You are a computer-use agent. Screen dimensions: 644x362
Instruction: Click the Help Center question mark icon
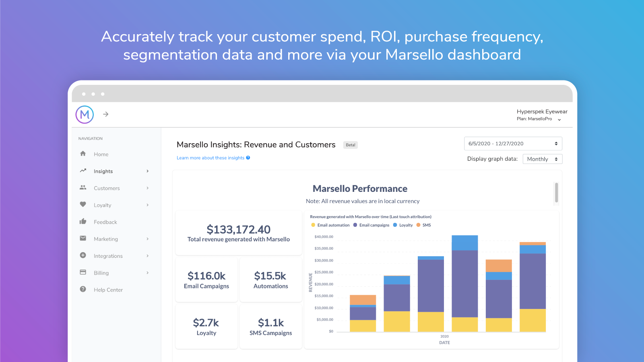[83, 289]
